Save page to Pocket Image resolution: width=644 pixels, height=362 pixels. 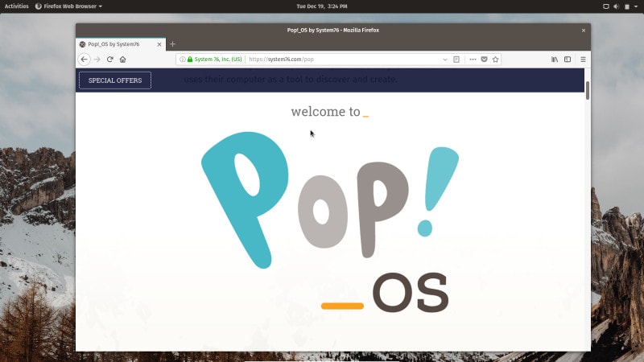tap(485, 60)
